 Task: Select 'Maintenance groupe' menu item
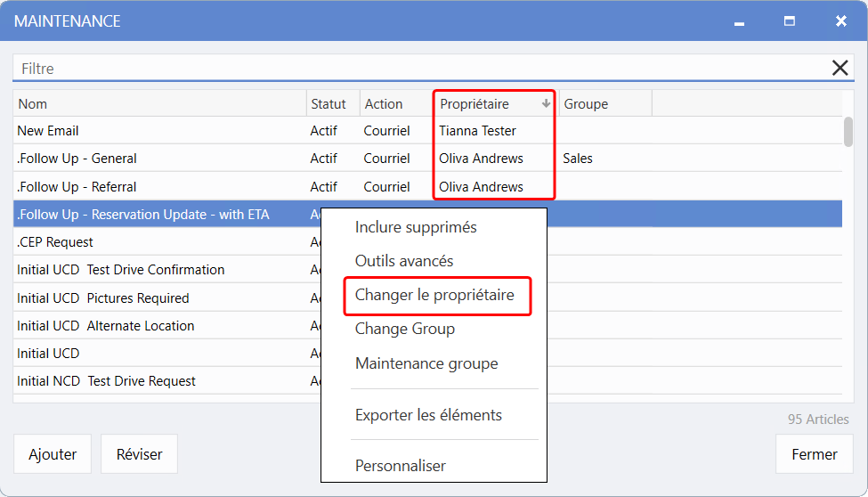pyautogui.click(x=426, y=363)
